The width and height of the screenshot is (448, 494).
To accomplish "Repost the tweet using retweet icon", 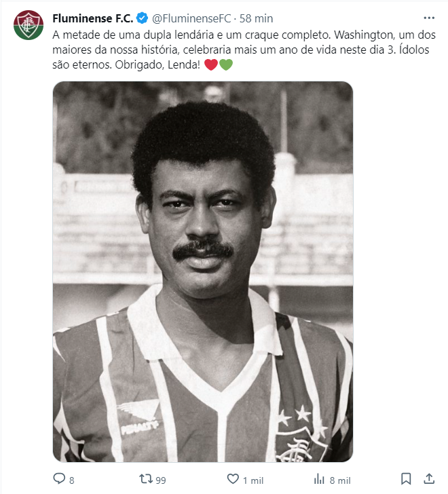I will coord(146,479).
